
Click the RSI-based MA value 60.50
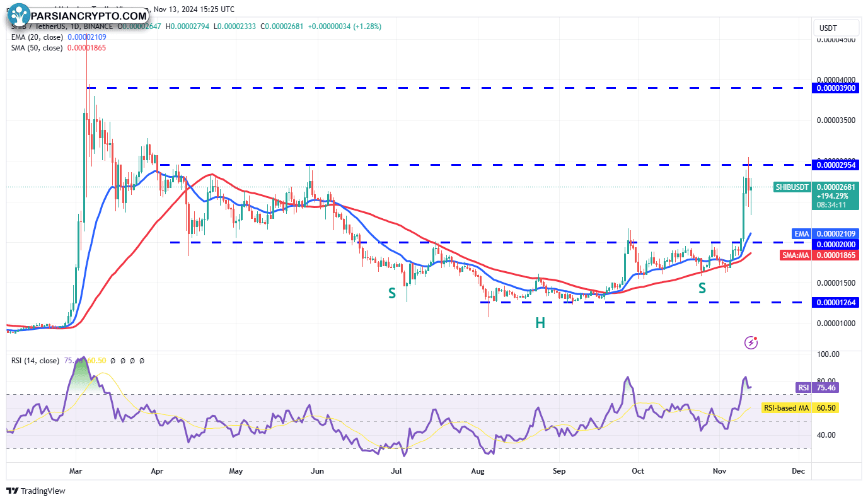pos(826,408)
